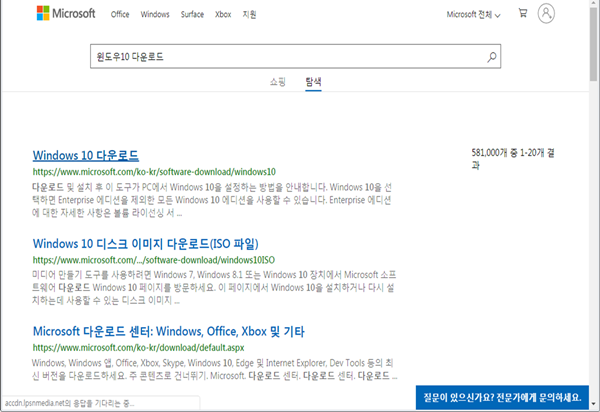Open the account sign-in profile icon
This screenshot has height=412, width=600.
click(546, 13)
